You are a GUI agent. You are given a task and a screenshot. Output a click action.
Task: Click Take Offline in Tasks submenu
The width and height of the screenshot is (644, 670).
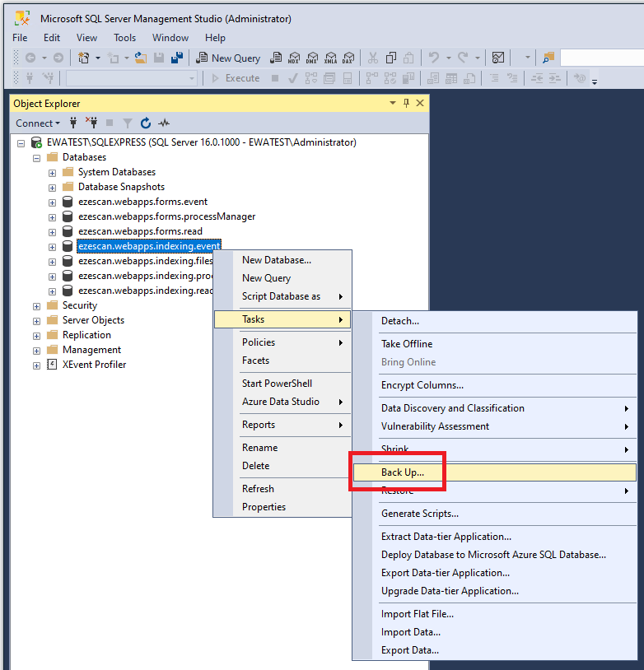(406, 344)
